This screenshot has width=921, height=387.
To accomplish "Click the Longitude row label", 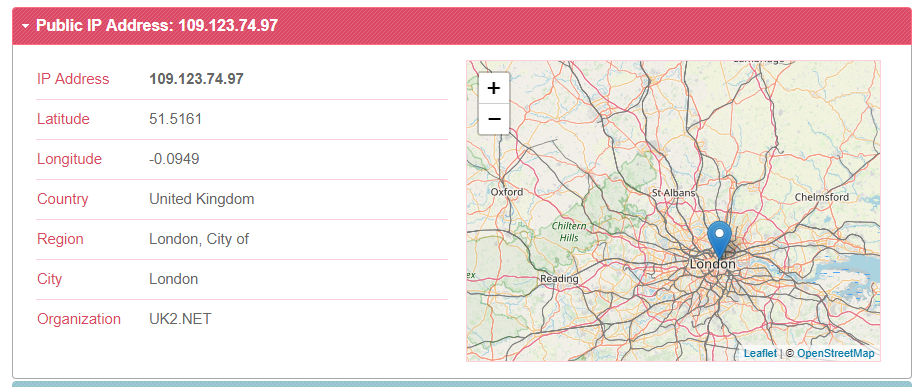I will coord(69,159).
